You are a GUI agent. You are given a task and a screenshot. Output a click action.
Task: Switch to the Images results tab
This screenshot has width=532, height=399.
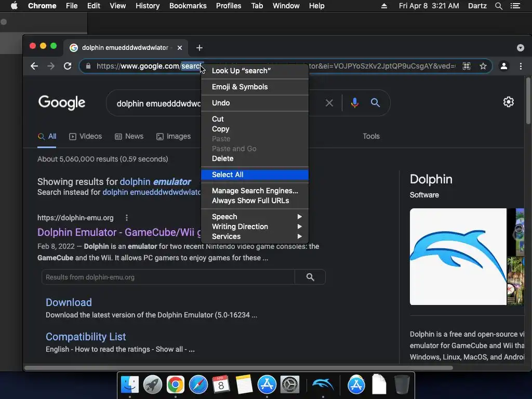[174, 137]
